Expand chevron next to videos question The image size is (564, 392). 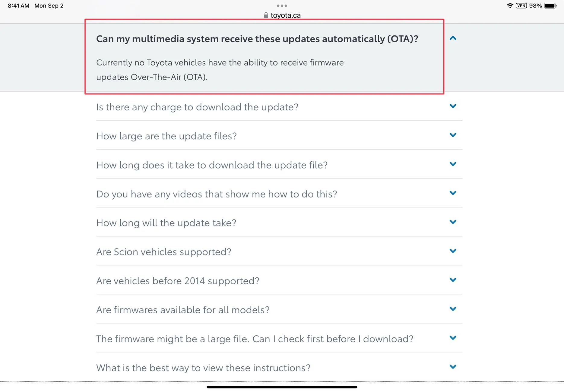pyautogui.click(x=453, y=193)
